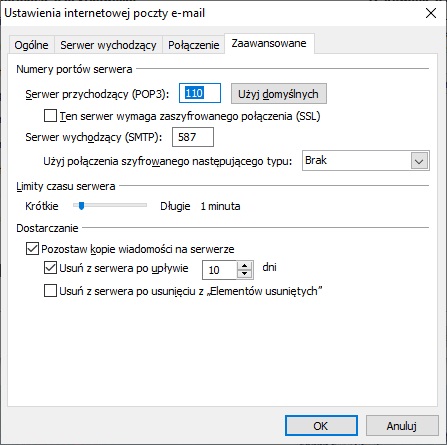Increase days with the up spinner arrow
Screen dimensions: 447x445
(x=245, y=266)
